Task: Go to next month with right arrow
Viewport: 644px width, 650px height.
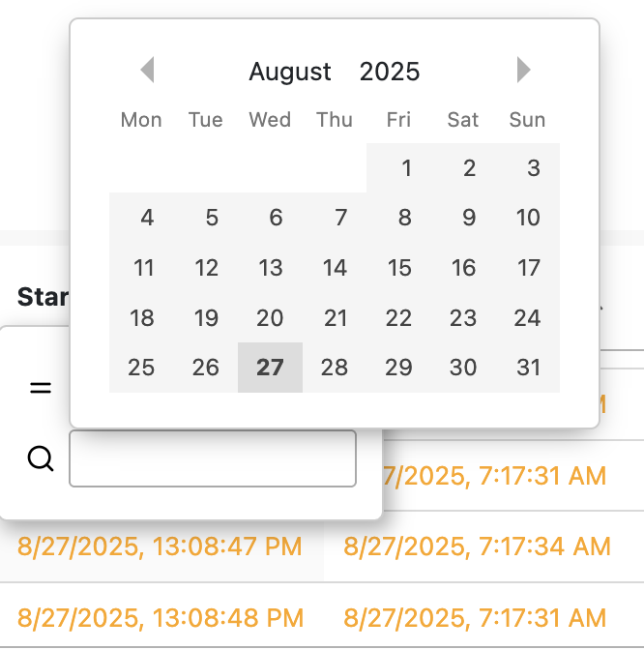Action: point(524,70)
